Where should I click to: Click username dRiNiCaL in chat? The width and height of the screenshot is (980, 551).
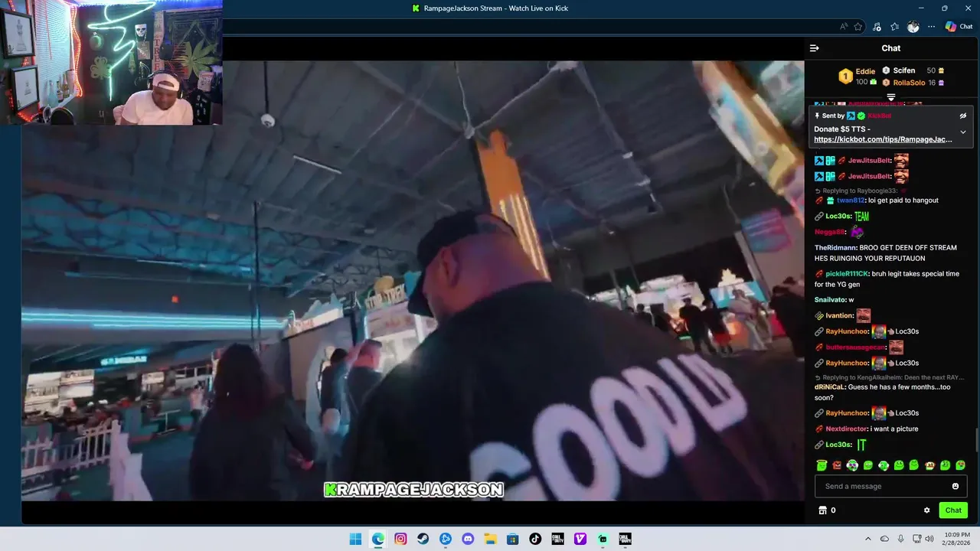coord(829,387)
